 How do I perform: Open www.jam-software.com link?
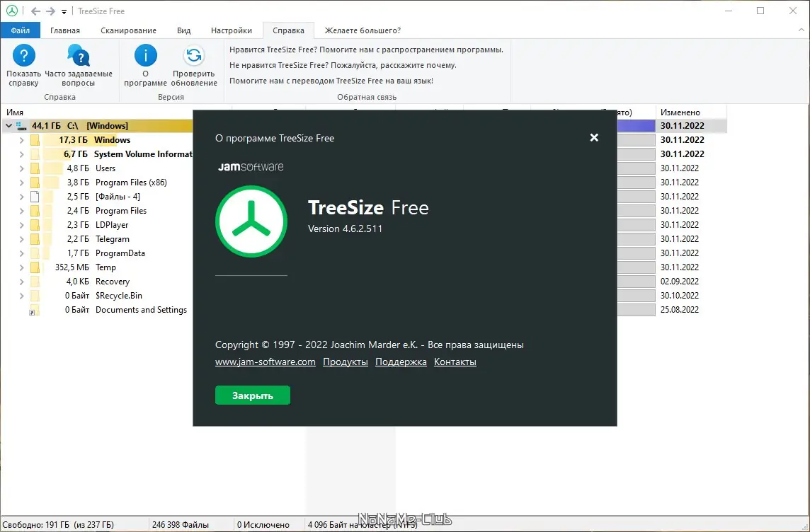pyautogui.click(x=265, y=362)
